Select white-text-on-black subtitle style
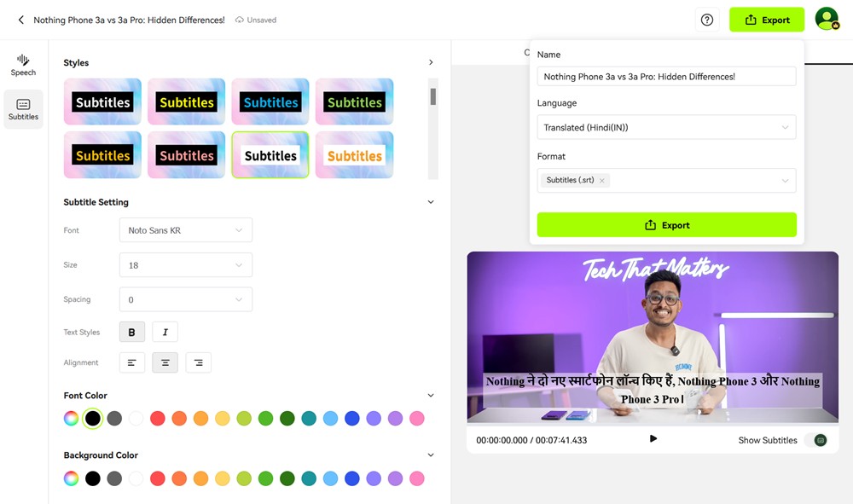853x504 pixels. pos(102,101)
